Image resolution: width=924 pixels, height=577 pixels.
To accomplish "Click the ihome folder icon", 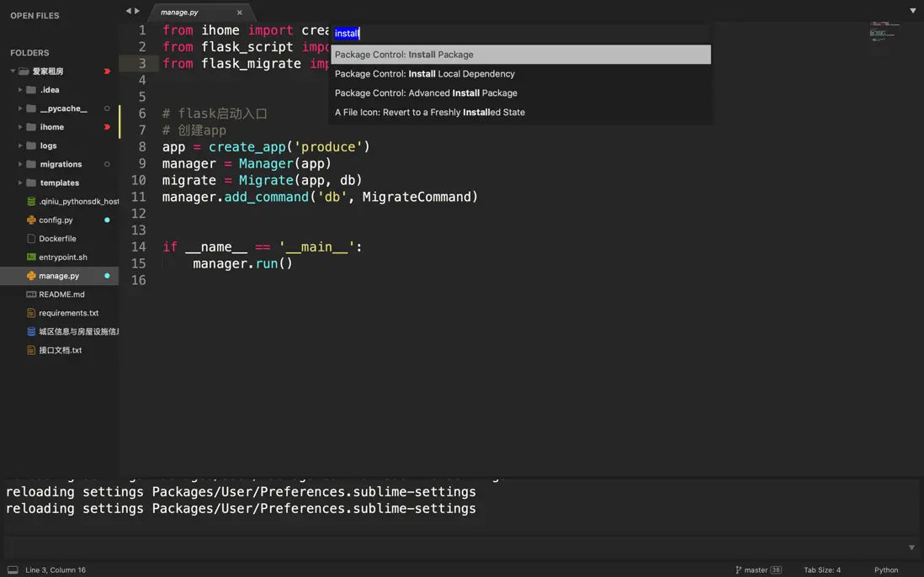I will coord(31,127).
